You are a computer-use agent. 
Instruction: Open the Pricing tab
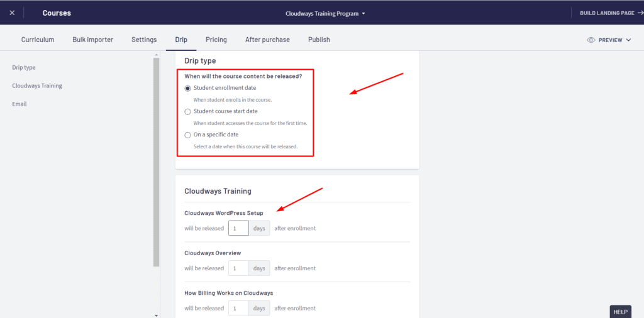click(x=216, y=40)
